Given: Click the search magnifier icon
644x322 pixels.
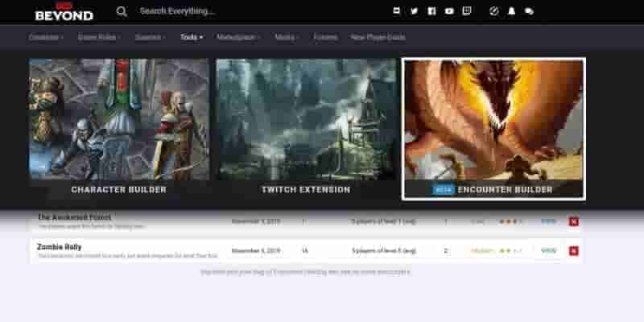Looking at the screenshot, I should 122,11.
